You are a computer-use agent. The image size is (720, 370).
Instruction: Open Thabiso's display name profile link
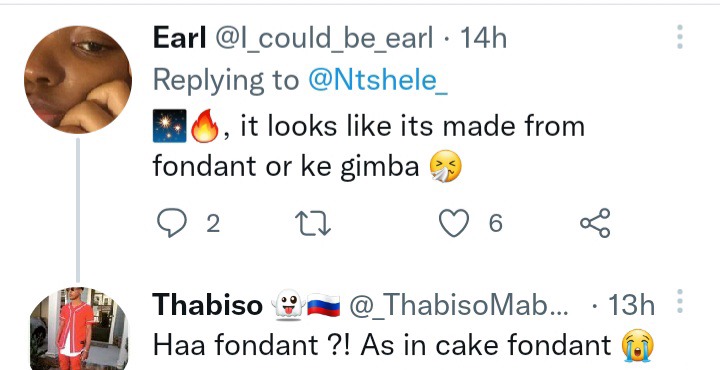click(x=208, y=304)
